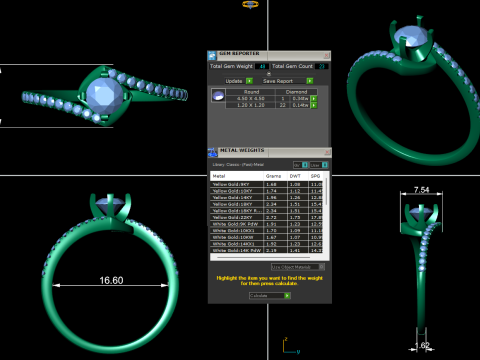Screen dimensions: 480x360
Task: Click the Round header in gem table
Action: point(251,92)
